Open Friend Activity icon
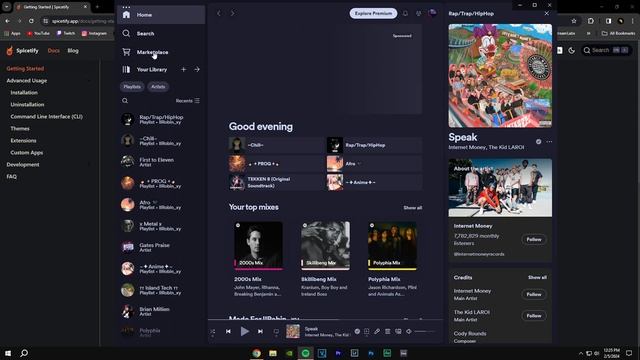Screen dimensions: 640x360 418,13
